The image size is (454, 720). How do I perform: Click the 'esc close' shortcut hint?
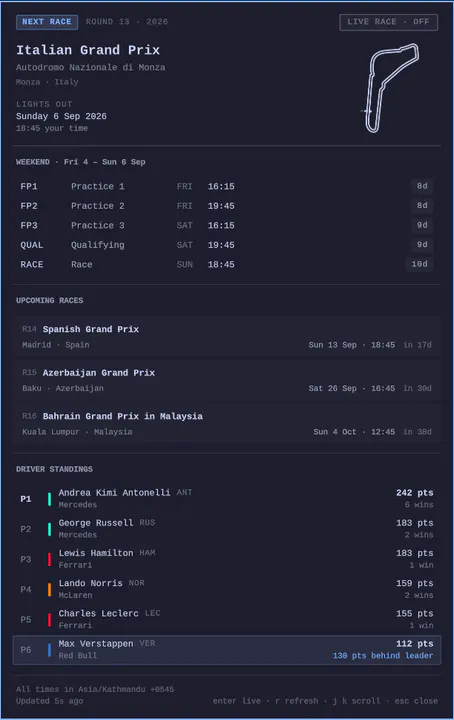(x=416, y=701)
